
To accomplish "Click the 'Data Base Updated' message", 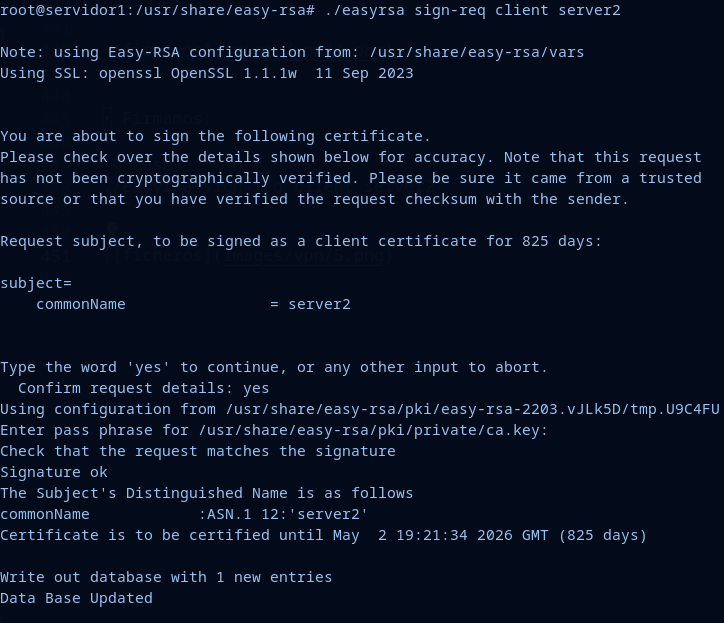I will coord(76,598).
